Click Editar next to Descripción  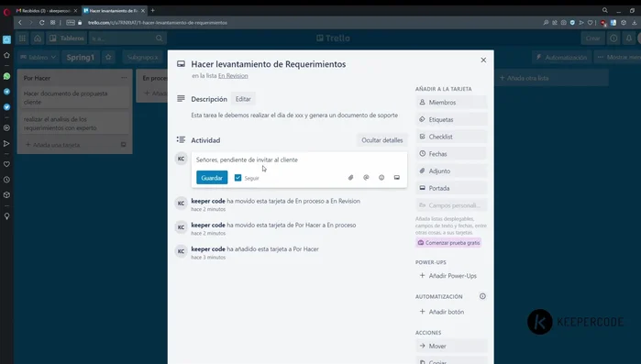click(243, 99)
